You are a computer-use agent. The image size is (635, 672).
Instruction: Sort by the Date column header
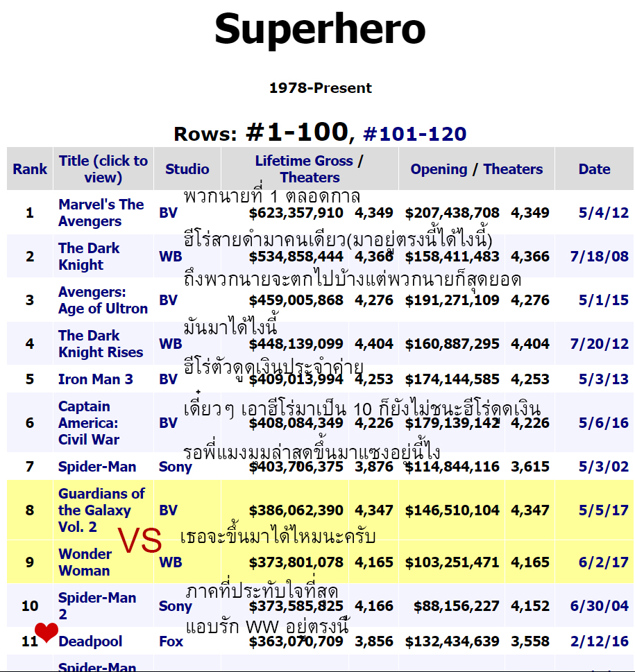point(594,169)
